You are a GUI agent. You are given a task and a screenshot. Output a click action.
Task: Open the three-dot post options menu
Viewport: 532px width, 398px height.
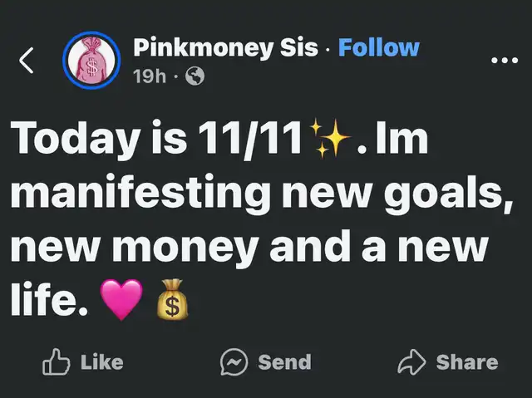tap(505, 61)
